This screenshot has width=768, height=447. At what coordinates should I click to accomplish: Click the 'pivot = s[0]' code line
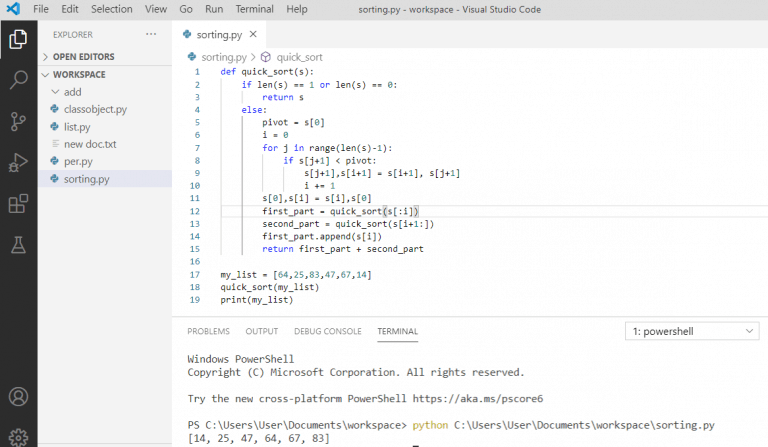pyautogui.click(x=293, y=122)
